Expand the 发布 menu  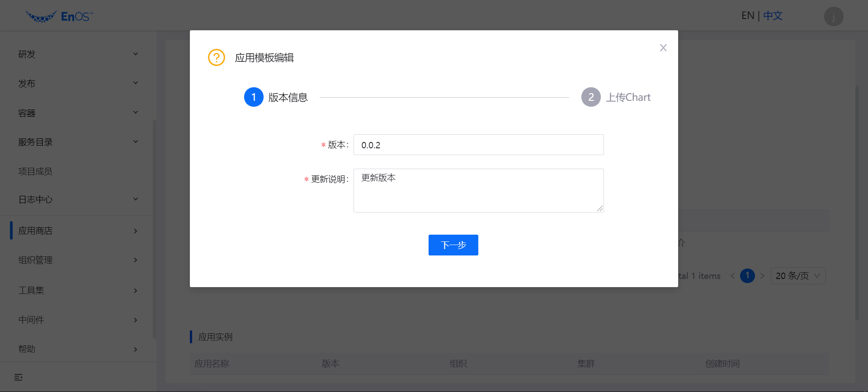point(78,83)
